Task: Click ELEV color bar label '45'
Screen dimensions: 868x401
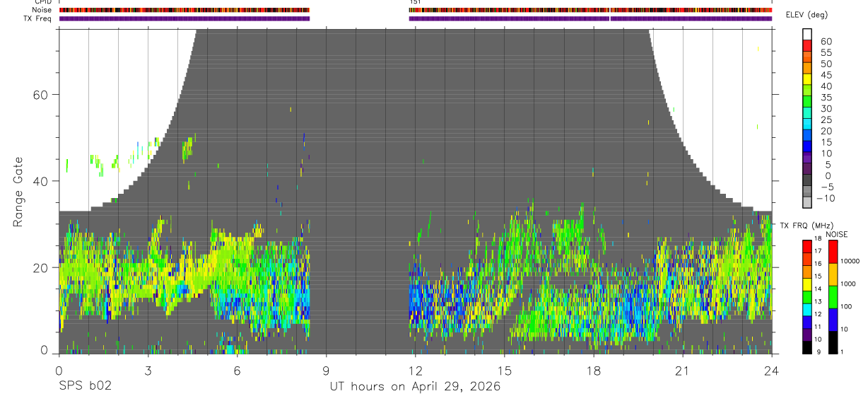Action: click(826, 75)
